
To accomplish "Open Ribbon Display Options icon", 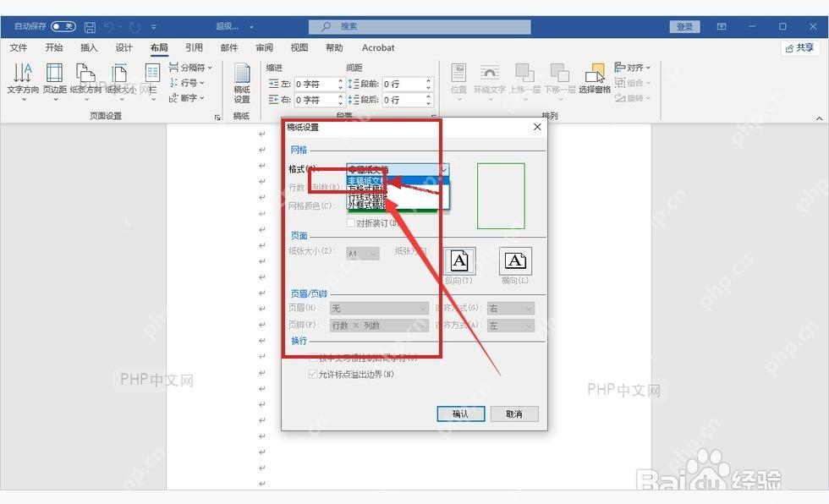I will [x=721, y=26].
